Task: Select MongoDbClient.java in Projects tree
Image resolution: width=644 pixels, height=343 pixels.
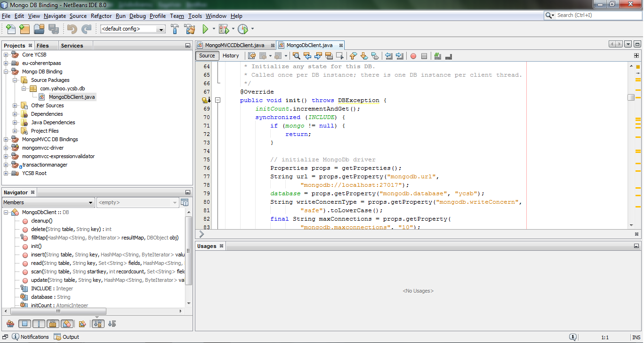Action: coord(72,97)
